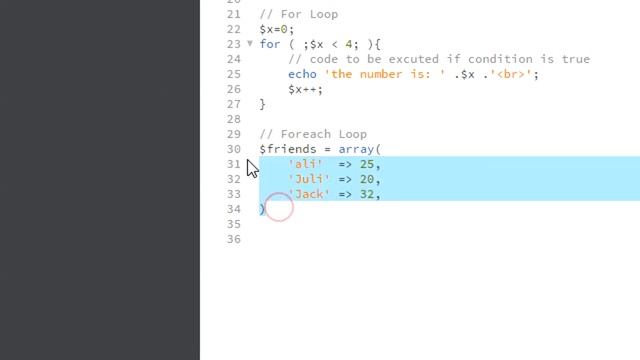
Task: Click the 'for' keyword
Action: click(x=270, y=44)
